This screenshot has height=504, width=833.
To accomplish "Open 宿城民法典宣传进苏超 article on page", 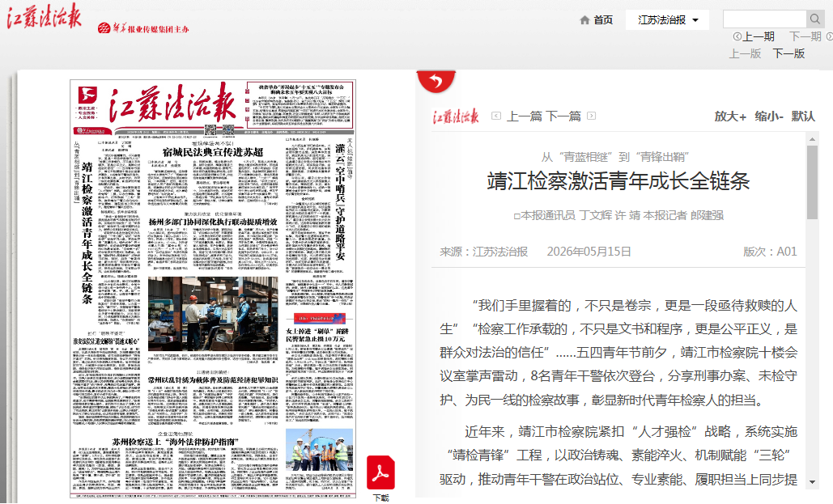I will tap(212, 152).
